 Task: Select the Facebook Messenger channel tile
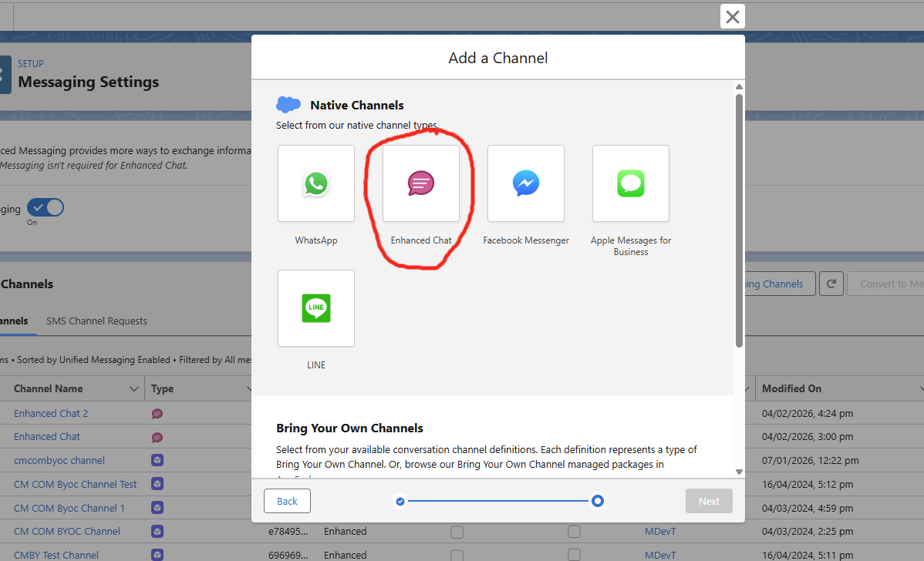click(526, 183)
